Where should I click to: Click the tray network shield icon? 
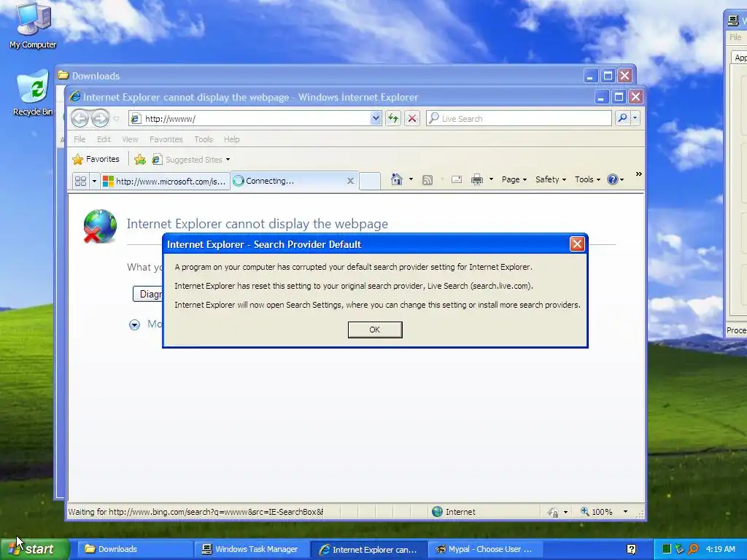[679, 550]
